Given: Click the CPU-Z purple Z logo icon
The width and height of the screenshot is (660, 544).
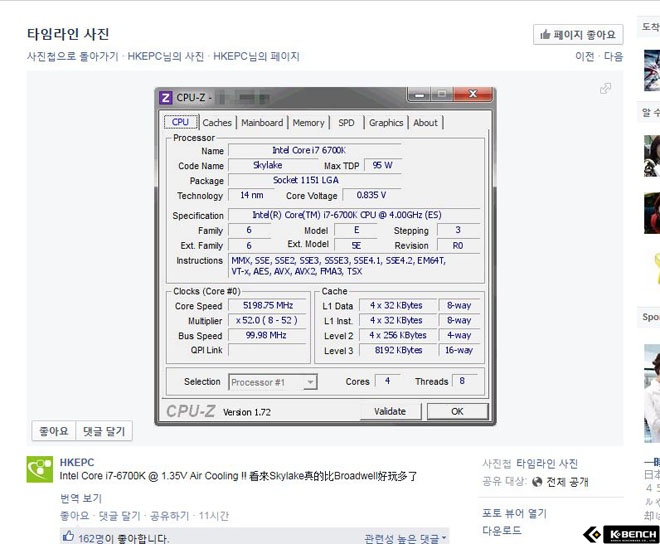Looking at the screenshot, I should (x=165, y=98).
